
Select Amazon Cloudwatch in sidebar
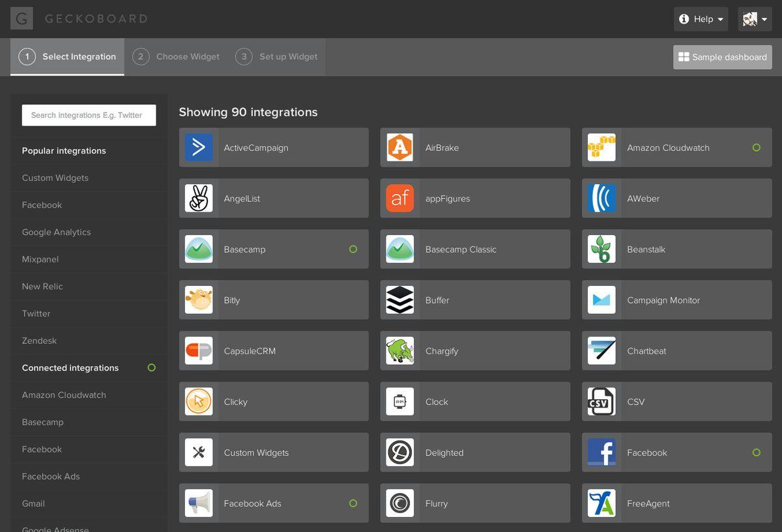(64, 395)
